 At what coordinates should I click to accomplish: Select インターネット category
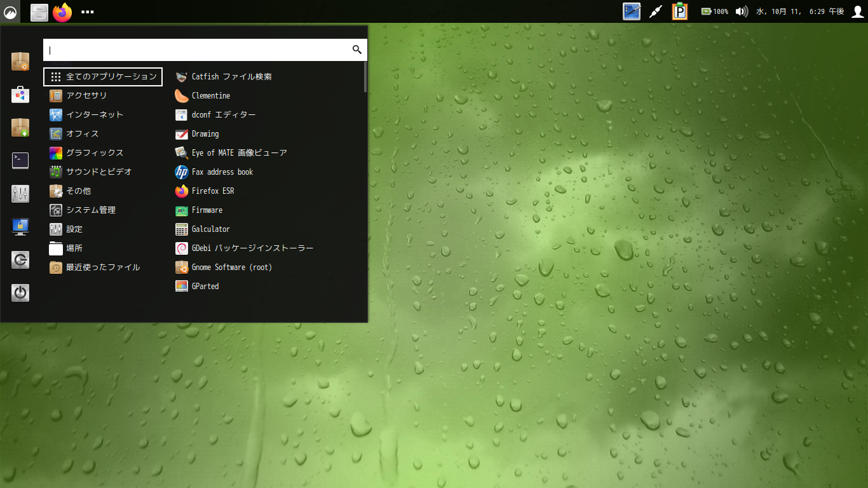tap(103, 114)
